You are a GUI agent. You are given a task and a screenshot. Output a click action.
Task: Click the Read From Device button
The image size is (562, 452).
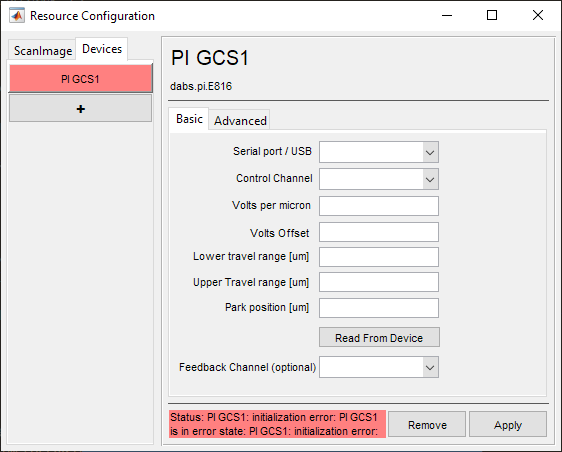click(379, 337)
